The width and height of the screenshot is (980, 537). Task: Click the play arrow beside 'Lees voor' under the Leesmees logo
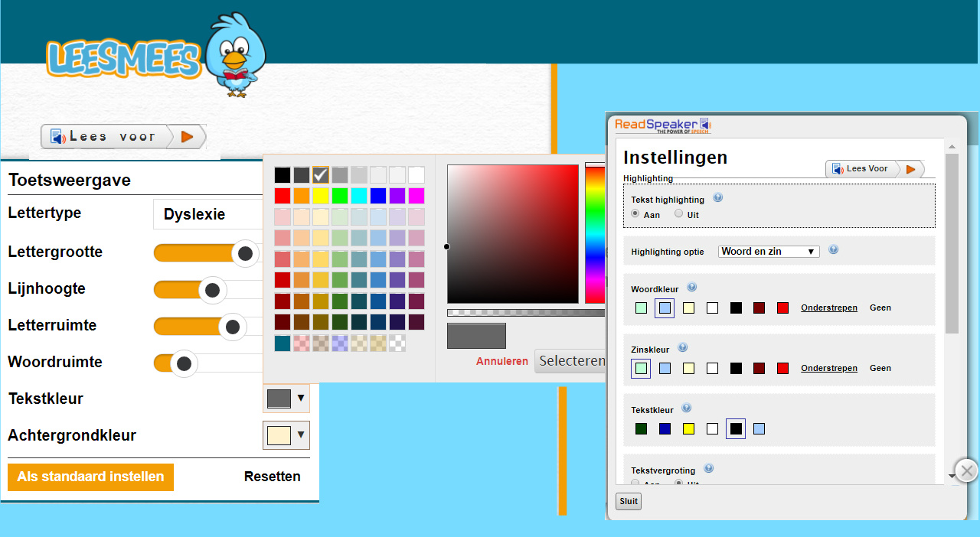click(x=187, y=137)
